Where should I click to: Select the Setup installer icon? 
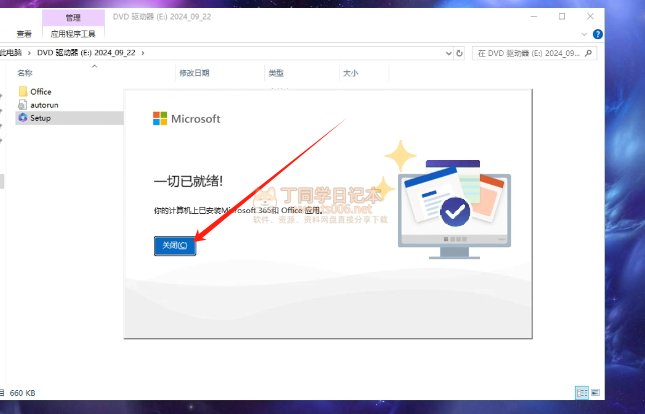pos(23,118)
